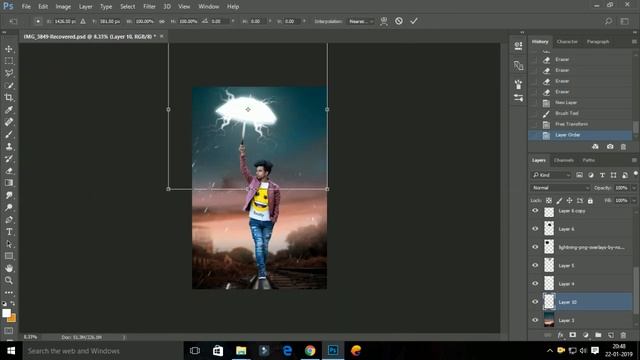
Task: Select the Lasso tool
Action: pos(9,73)
